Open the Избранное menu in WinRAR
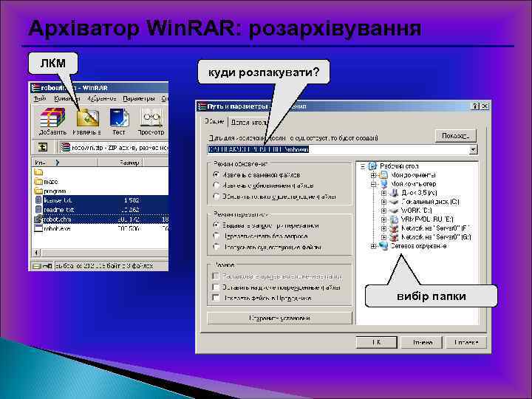Image resolution: width=532 pixels, height=399 pixels. 102,98
